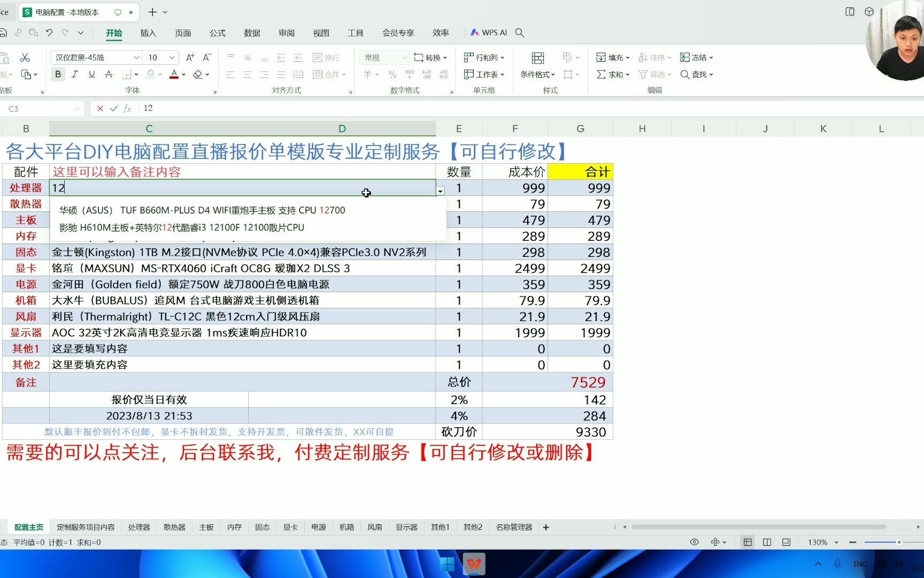Switch to the 处理器 sheet tab

pyautogui.click(x=139, y=527)
